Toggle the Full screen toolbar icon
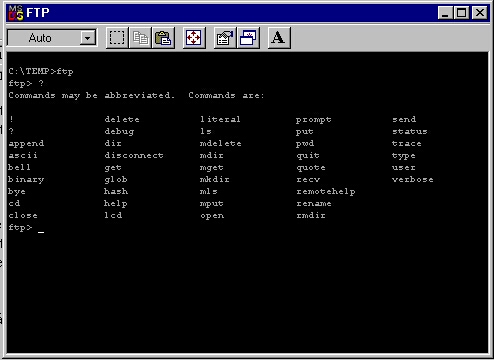 coord(194,38)
